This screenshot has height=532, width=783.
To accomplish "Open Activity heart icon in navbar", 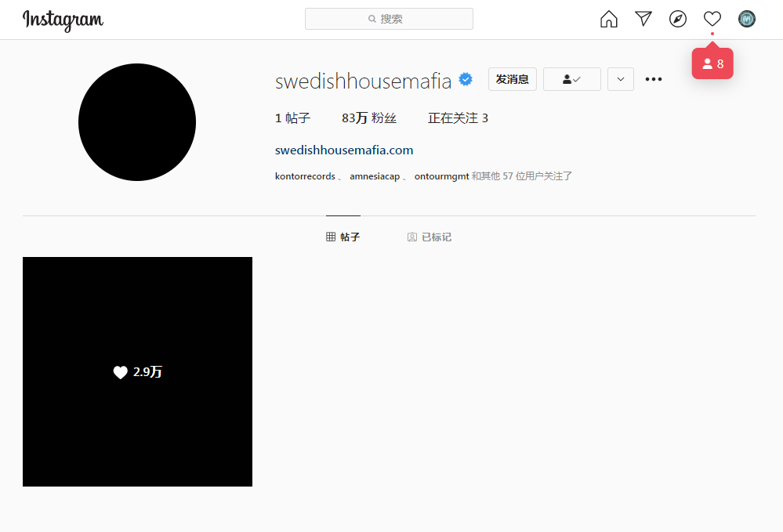I will 712,19.
